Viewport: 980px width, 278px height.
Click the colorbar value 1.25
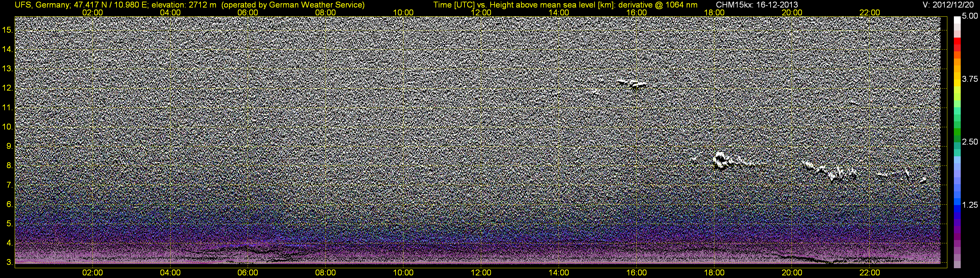tap(969, 205)
